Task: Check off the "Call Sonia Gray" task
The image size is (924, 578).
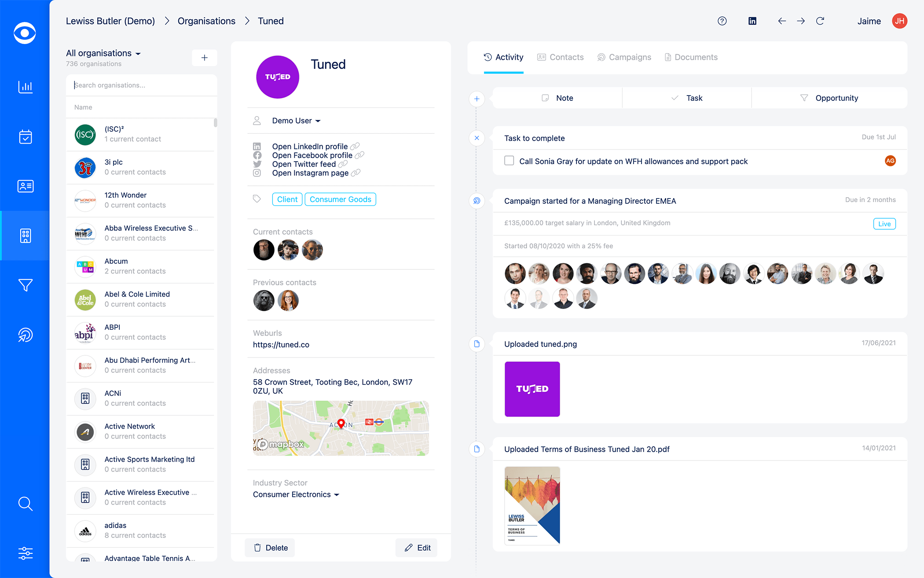Action: [x=509, y=161]
